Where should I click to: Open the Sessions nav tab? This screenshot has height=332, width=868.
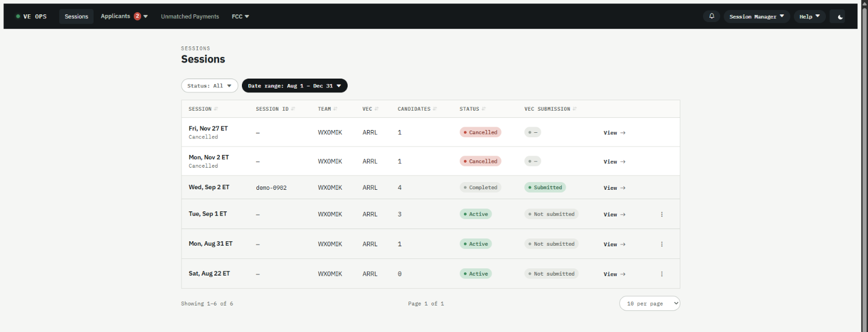[76, 17]
